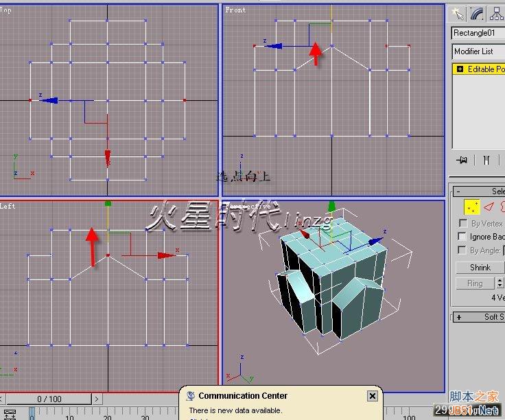The height and width of the screenshot is (420, 505).
Task: Click the Left viewport label
Action: pyautogui.click(x=8, y=206)
